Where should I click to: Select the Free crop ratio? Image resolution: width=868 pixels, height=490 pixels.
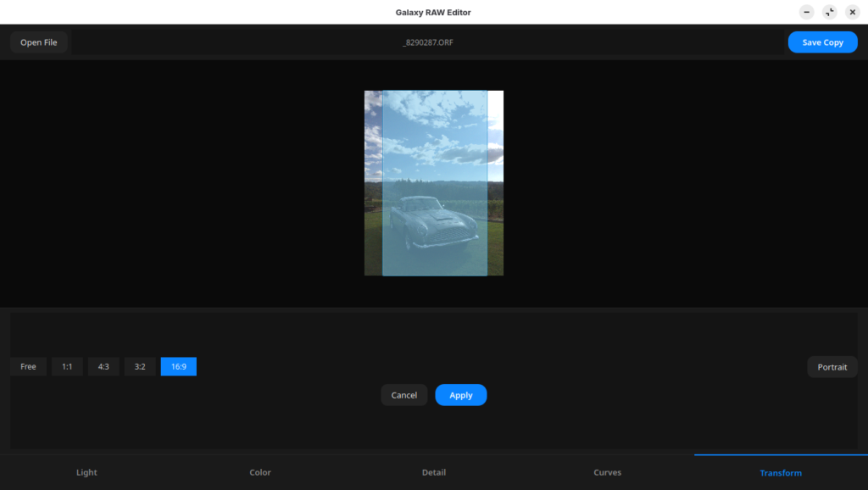(28, 366)
